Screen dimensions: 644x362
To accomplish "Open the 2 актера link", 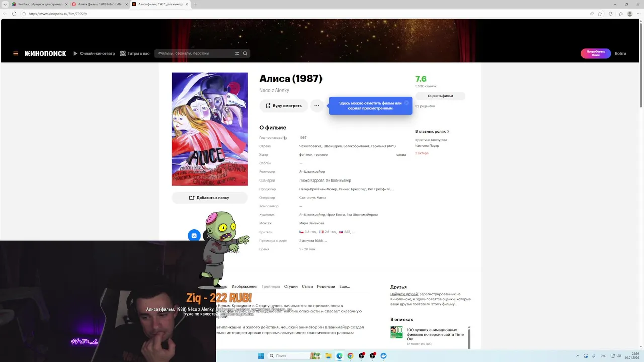I will pos(422,153).
